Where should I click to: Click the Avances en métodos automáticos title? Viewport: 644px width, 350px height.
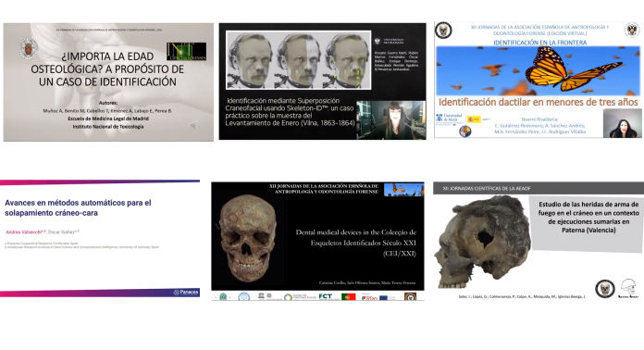[78, 207]
